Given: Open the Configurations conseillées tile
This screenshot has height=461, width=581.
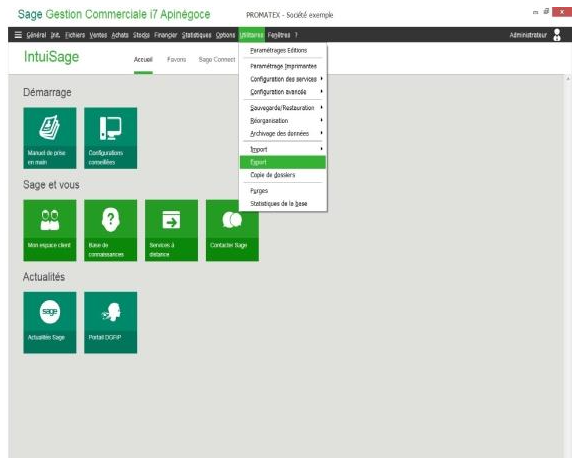Looking at the screenshot, I should coord(110,138).
